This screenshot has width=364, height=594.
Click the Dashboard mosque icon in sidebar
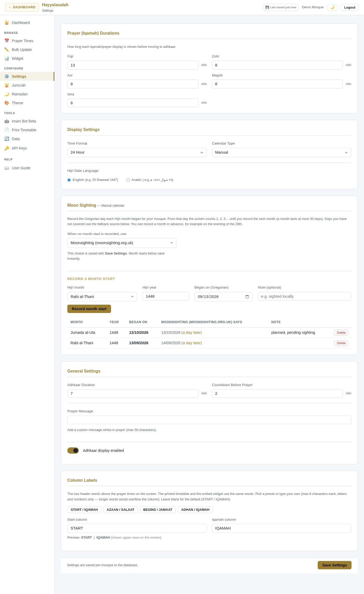7,23
